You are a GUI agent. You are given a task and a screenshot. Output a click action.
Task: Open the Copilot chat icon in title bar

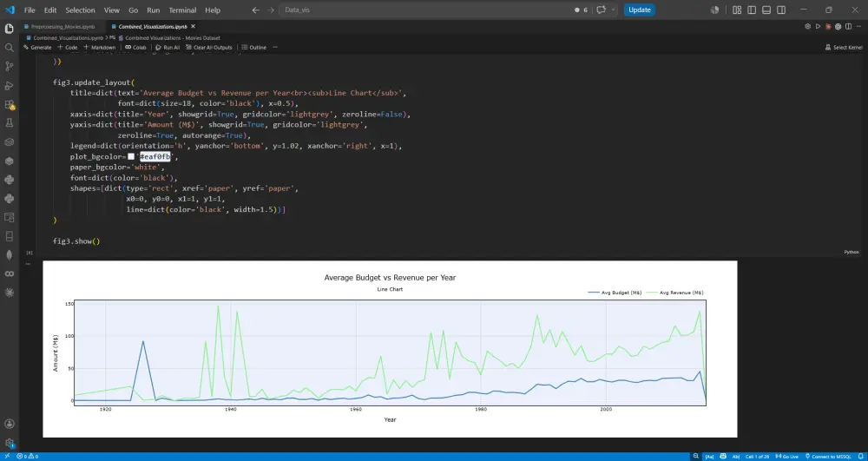click(602, 10)
